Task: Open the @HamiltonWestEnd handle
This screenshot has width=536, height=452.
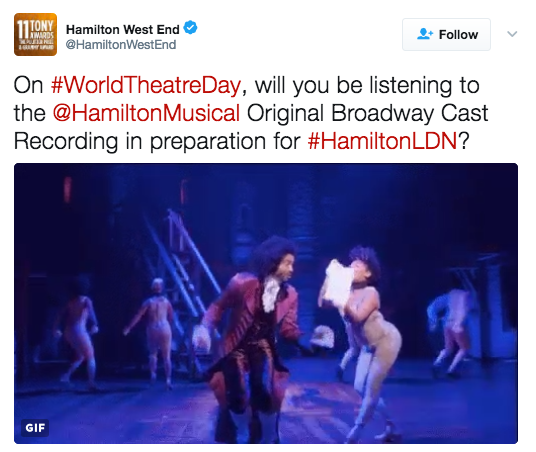Action: pyautogui.click(x=121, y=44)
